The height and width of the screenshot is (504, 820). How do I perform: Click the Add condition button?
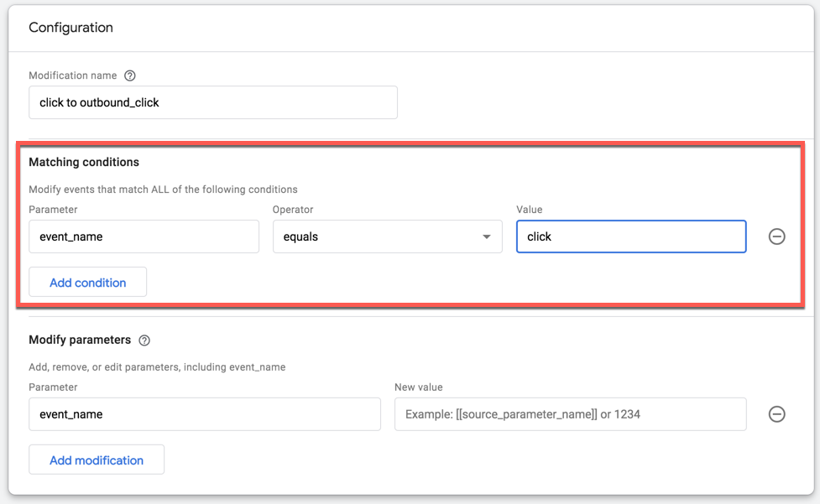[x=88, y=283]
